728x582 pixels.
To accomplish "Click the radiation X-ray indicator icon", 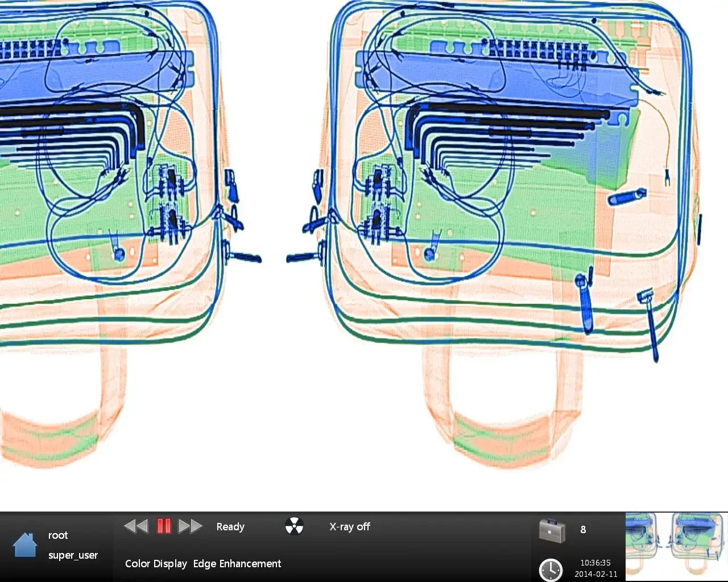I will 294,526.
